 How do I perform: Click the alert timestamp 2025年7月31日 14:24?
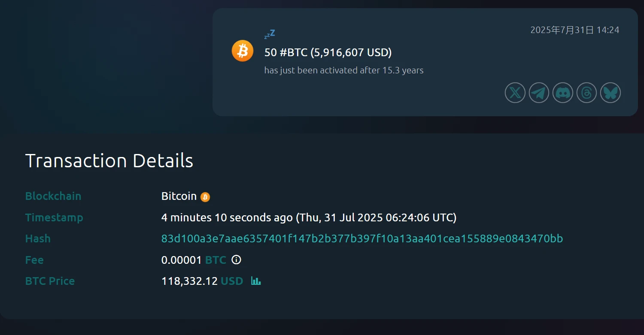pos(574,30)
